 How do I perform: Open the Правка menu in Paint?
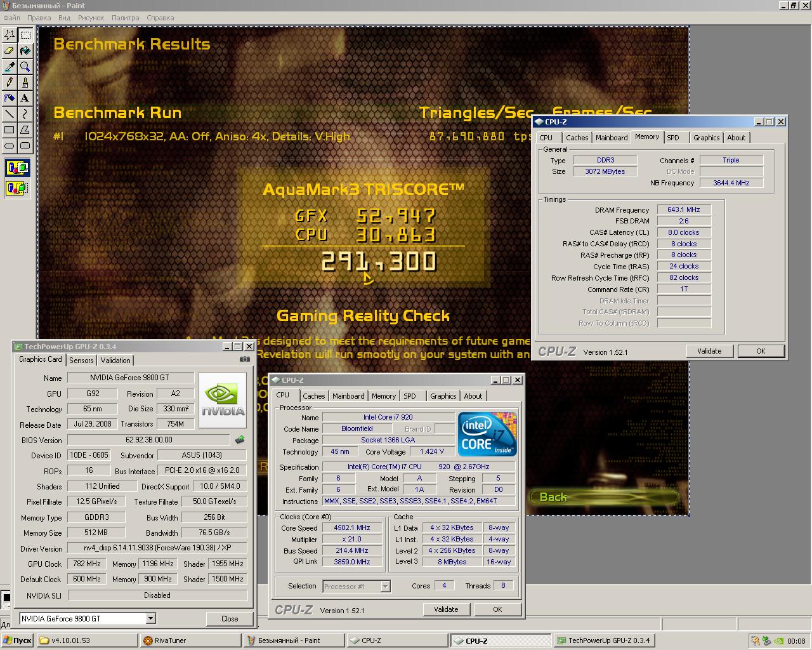click(x=39, y=18)
